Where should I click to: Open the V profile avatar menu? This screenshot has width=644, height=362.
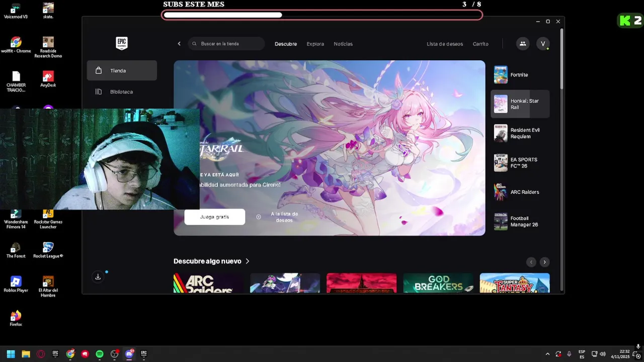point(543,44)
